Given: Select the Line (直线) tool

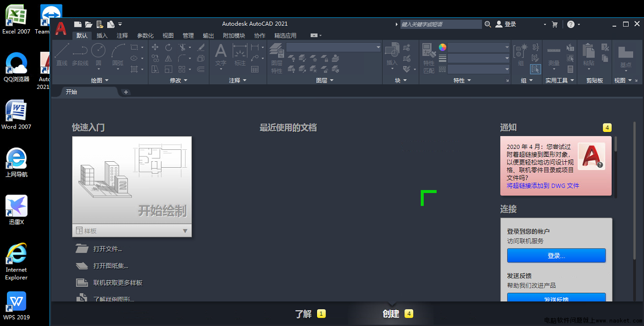Looking at the screenshot, I should [x=62, y=55].
